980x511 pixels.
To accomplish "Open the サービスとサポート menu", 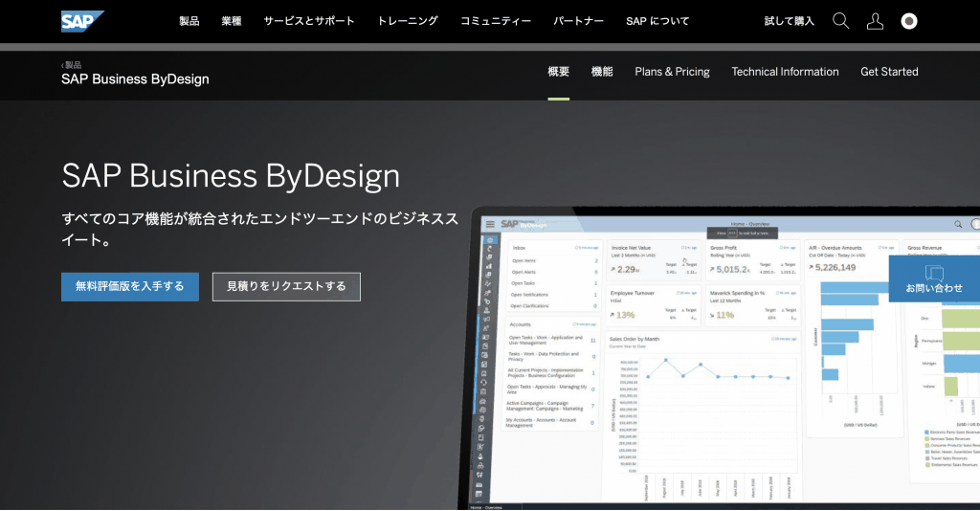I will (309, 21).
